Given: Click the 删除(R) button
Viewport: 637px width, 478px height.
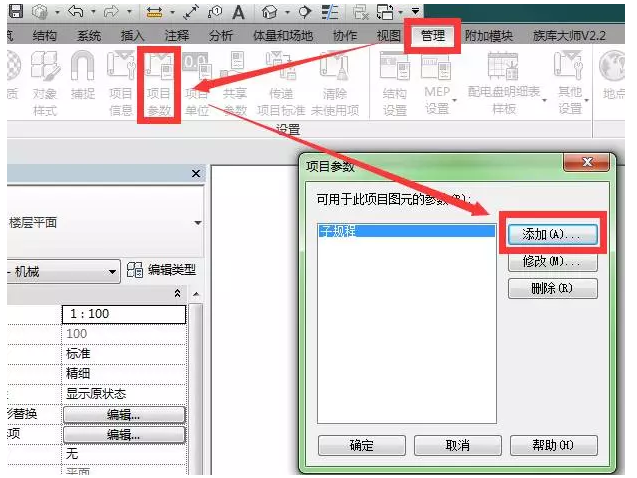Looking at the screenshot, I should (552, 288).
